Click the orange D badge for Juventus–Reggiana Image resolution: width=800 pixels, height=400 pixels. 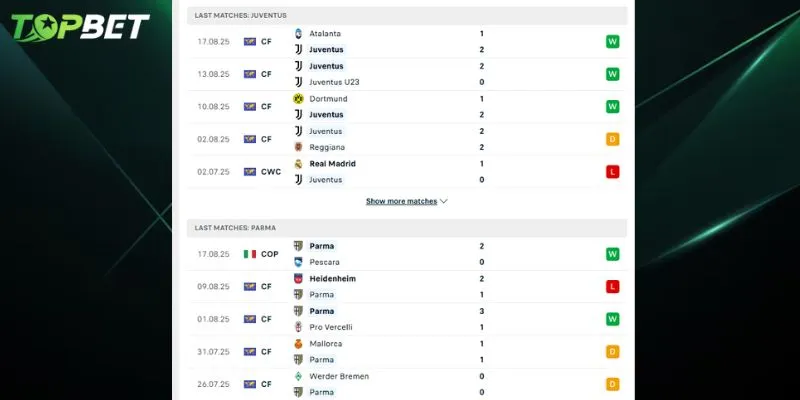[x=612, y=139]
